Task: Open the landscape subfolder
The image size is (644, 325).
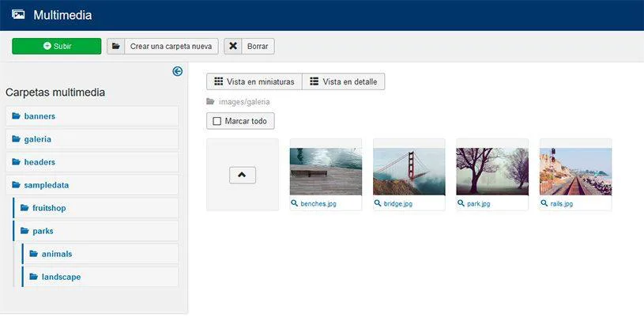Action: coord(60,277)
